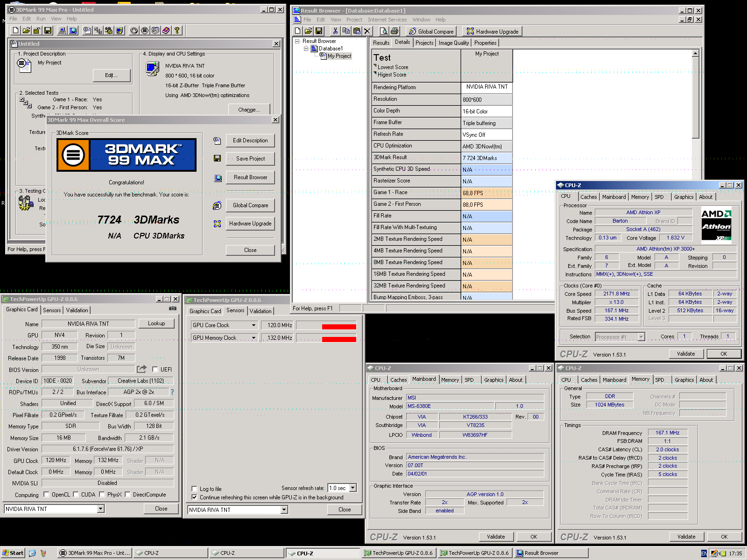The height and width of the screenshot is (560, 747).
Task: Collapse Result Browser tree root node
Action: 297,41
